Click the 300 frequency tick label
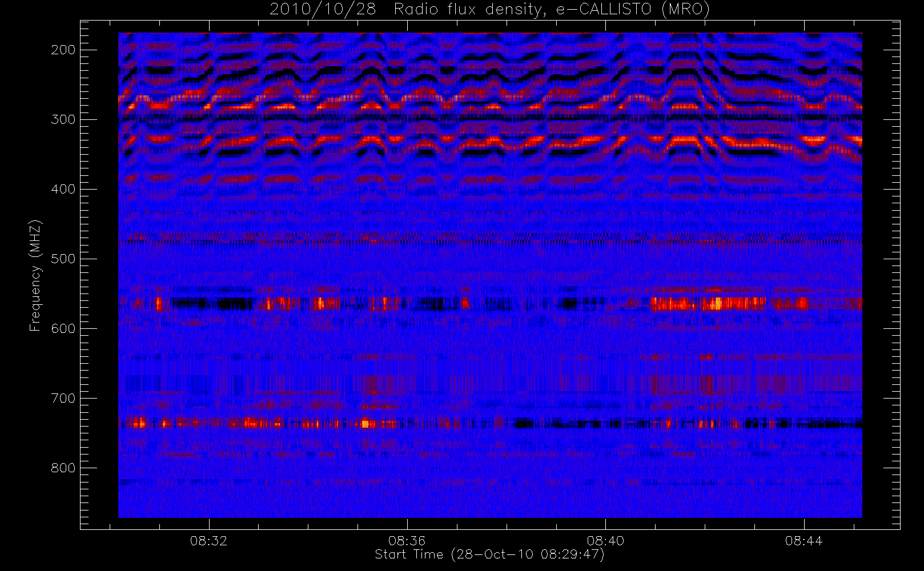 tap(63, 119)
